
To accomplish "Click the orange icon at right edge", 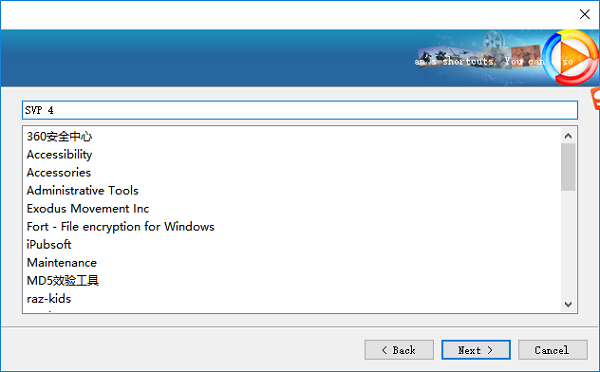I will tap(595, 99).
